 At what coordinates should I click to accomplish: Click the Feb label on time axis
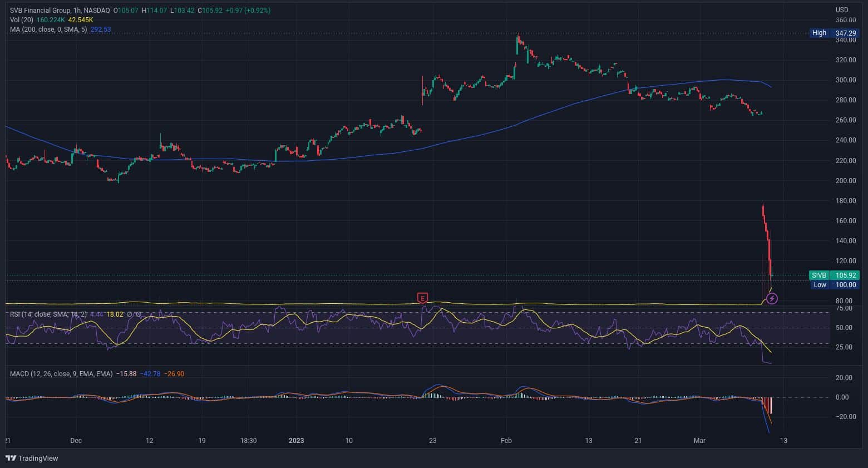506,441
